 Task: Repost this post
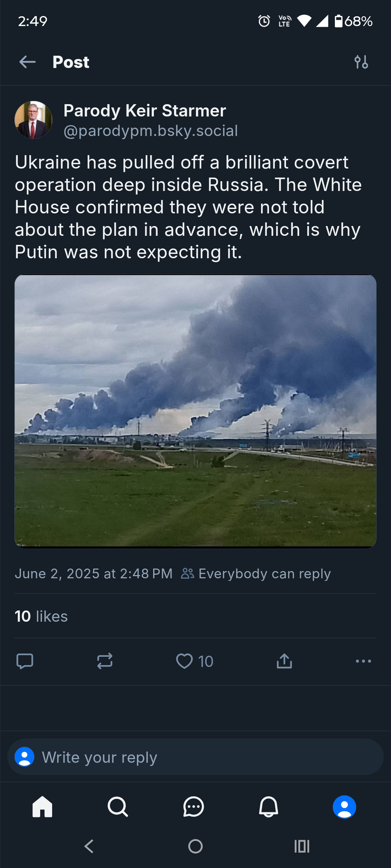tap(105, 661)
